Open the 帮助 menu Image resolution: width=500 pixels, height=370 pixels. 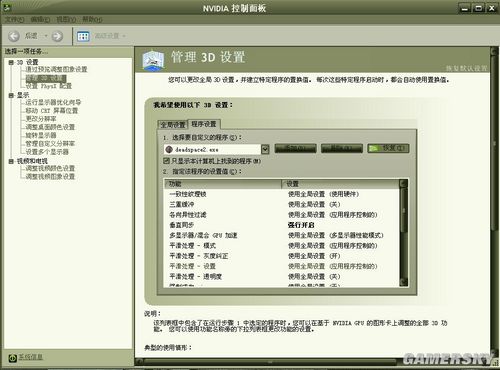[92, 20]
